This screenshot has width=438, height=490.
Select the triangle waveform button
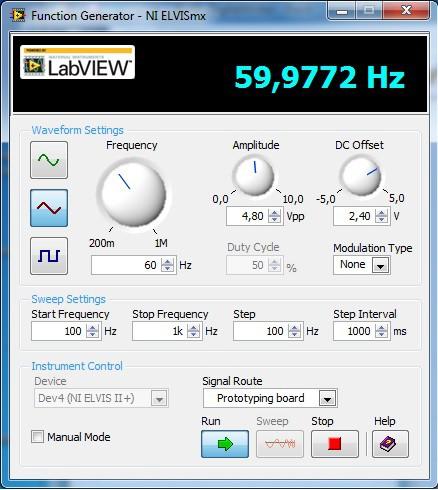49,208
